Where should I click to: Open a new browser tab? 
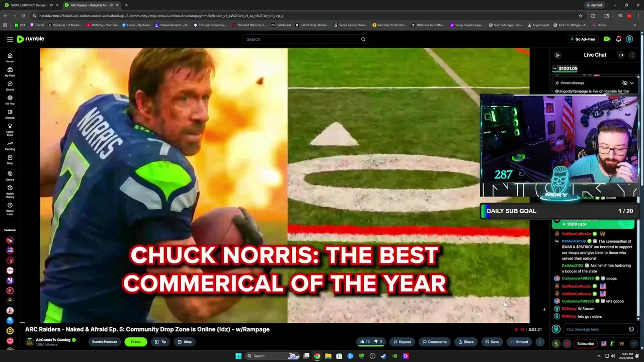click(126, 5)
